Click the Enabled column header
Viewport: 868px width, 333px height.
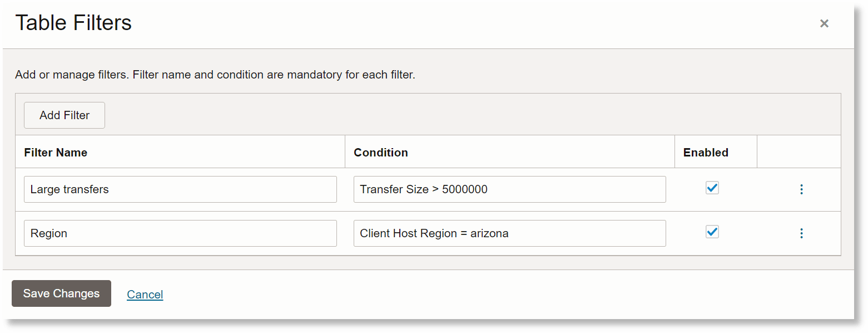click(706, 152)
